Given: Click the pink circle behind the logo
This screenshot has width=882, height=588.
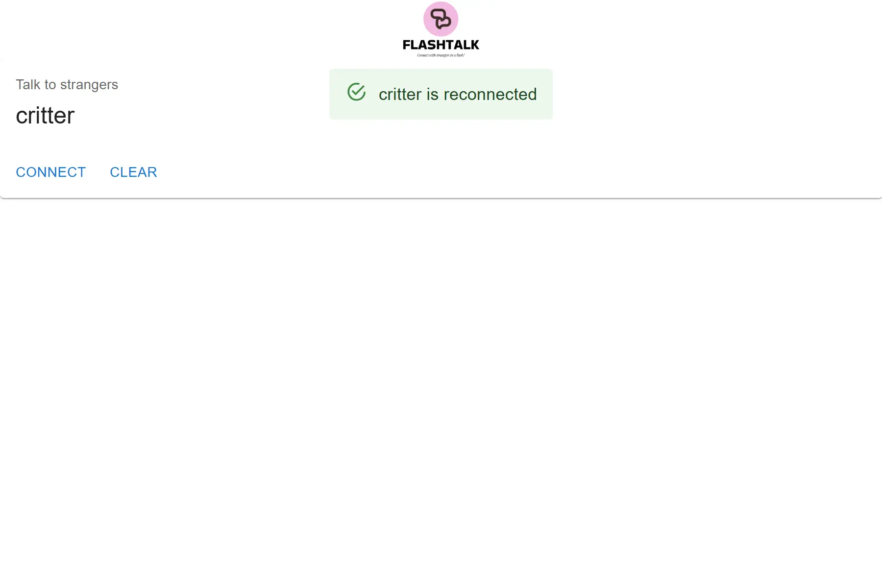Looking at the screenshot, I should point(441,19).
